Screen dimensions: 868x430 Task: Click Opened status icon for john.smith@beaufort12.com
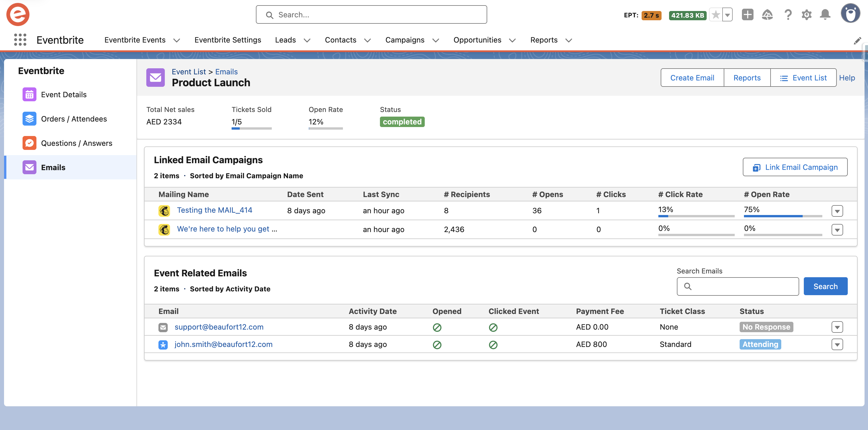pyautogui.click(x=437, y=345)
